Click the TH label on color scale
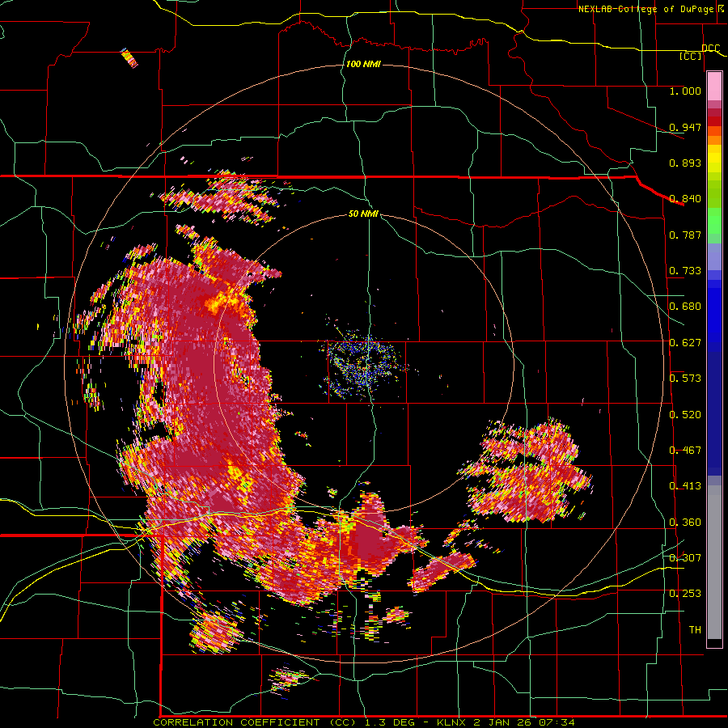The image size is (728, 728). click(x=695, y=630)
